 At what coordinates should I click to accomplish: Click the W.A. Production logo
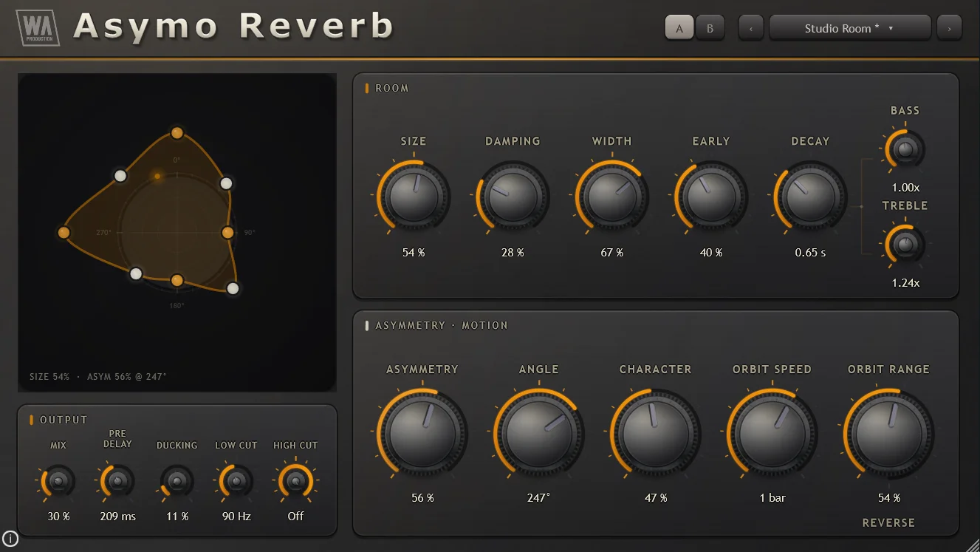click(x=38, y=27)
